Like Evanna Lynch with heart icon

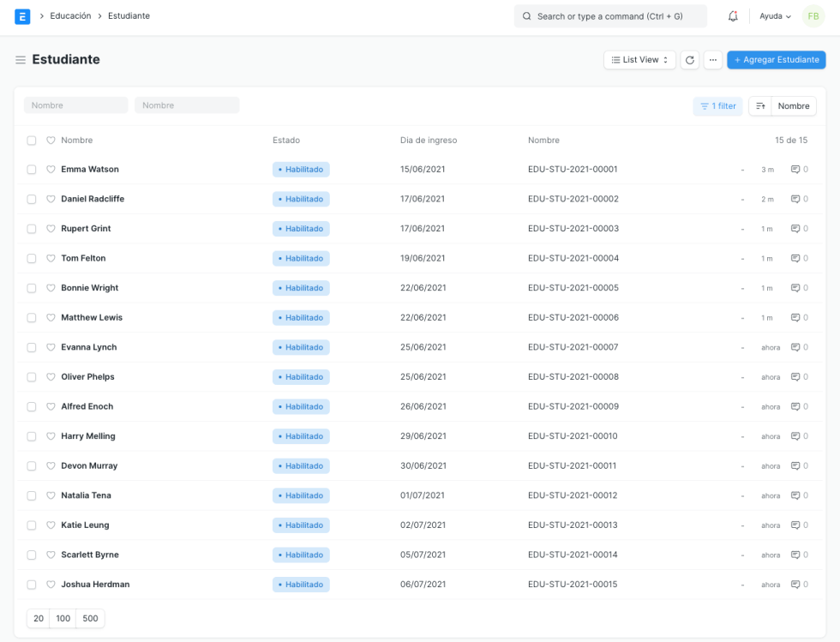(51, 347)
